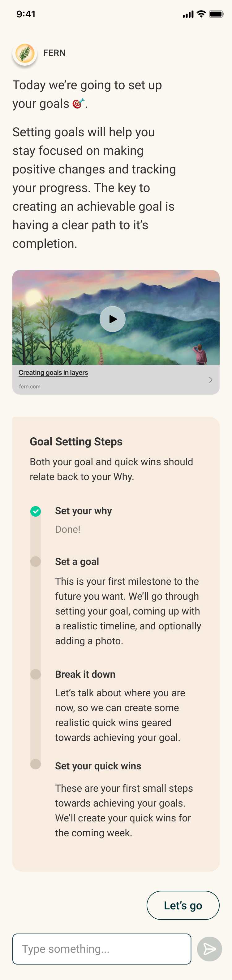
Task: Tap the send message arrow icon
Action: click(x=209, y=949)
